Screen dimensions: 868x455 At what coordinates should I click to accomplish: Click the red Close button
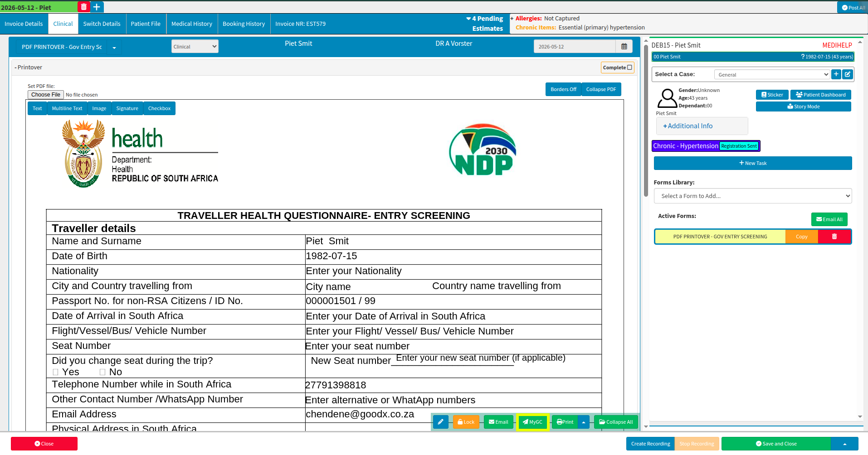(44, 444)
